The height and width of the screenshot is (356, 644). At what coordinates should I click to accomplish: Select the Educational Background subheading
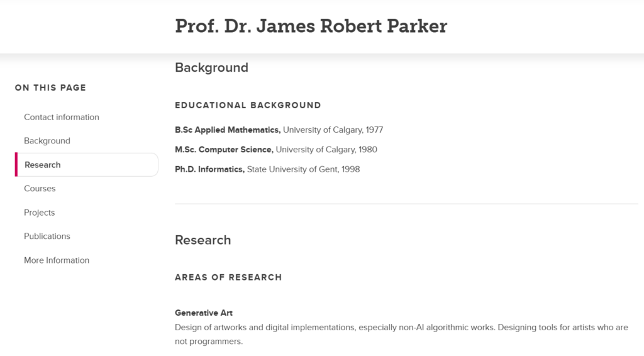coord(248,105)
